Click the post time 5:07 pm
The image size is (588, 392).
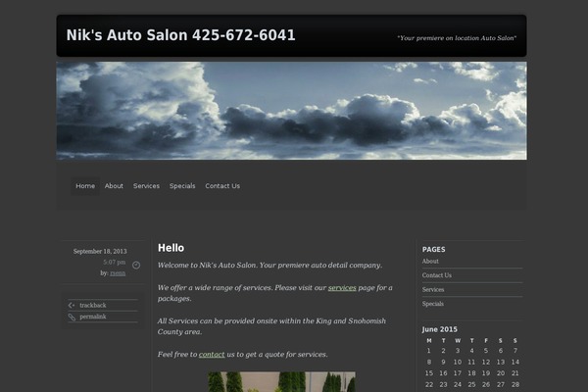coord(115,263)
